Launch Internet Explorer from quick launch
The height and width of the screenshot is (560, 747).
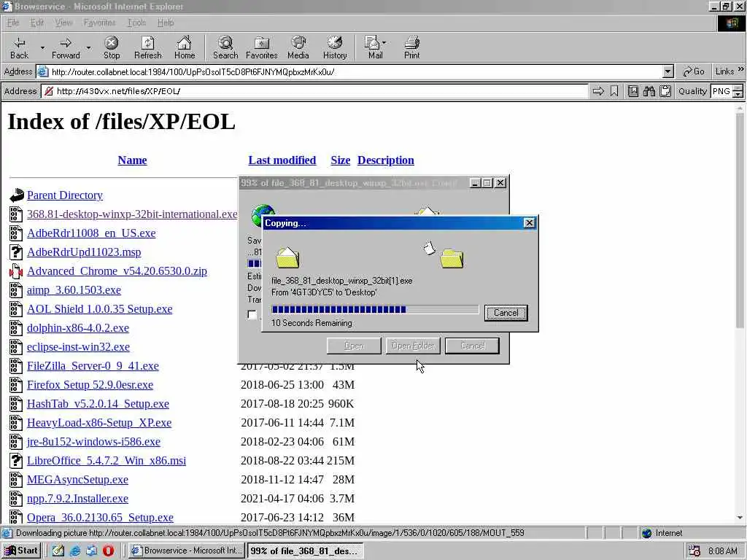tap(75, 551)
